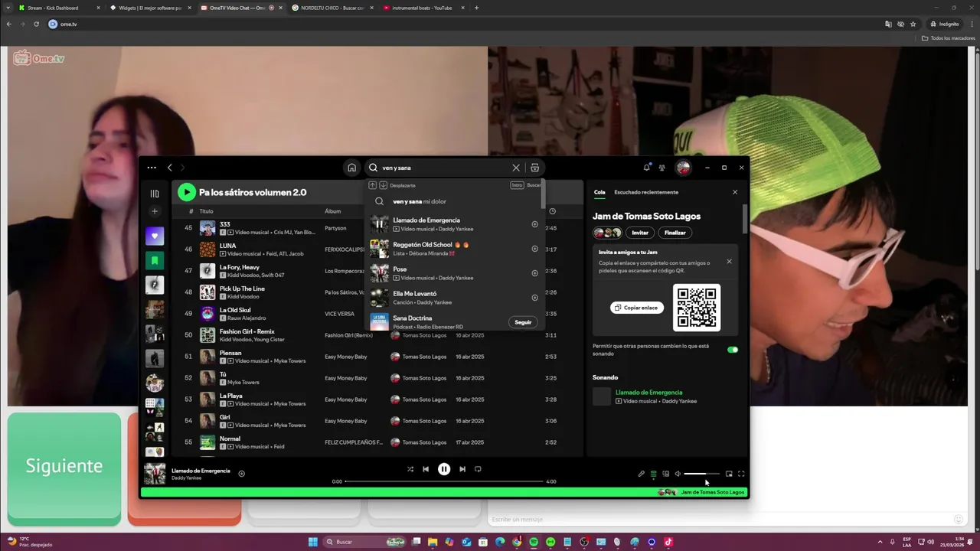Click the Copiar enlace button
Image resolution: width=980 pixels, height=551 pixels.
pyautogui.click(x=637, y=308)
